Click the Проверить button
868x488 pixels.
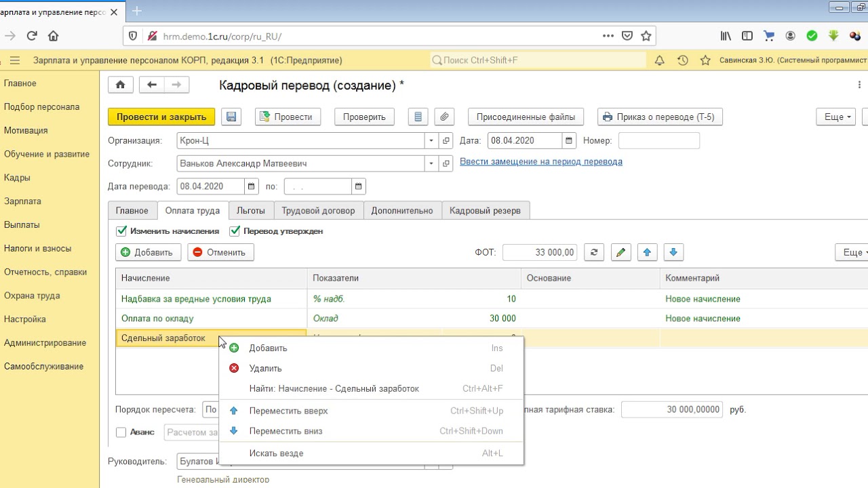[364, 117]
